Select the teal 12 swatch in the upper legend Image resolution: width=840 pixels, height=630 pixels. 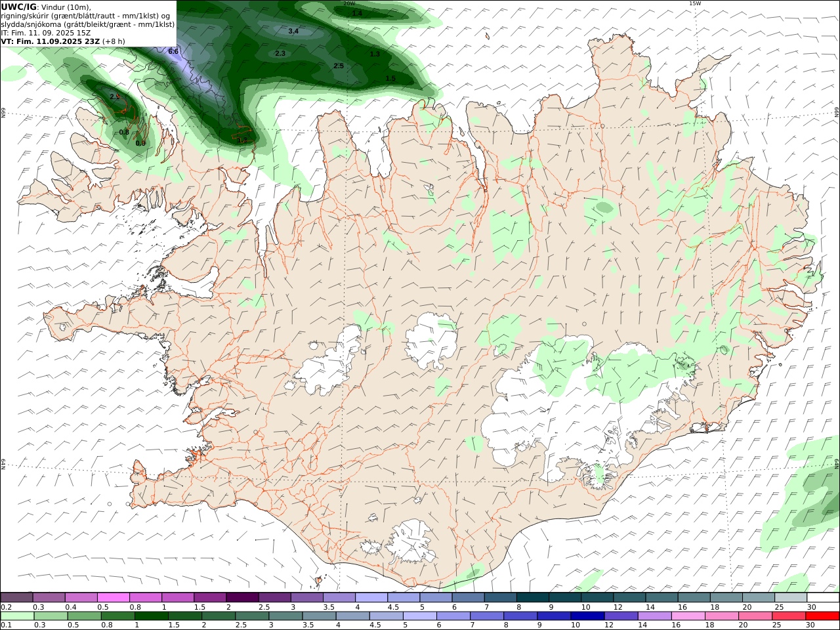point(630,597)
